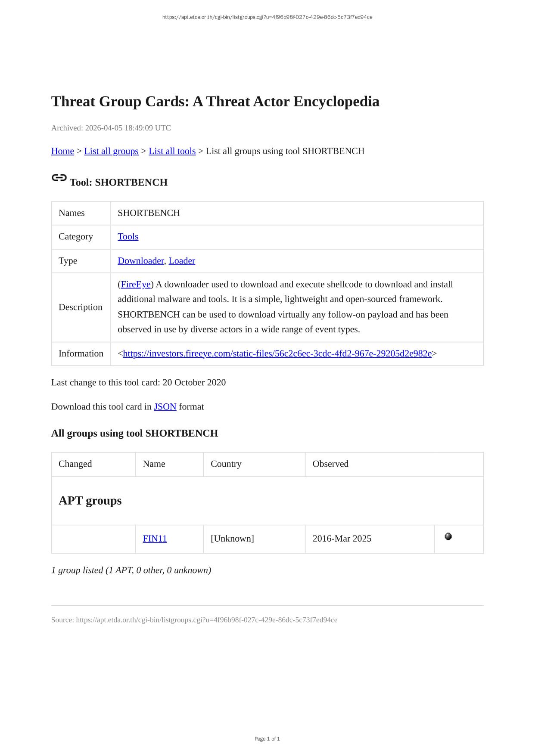This screenshot has width=535, height=756.
Task: Open the FIN11 group link
Action: (155, 539)
